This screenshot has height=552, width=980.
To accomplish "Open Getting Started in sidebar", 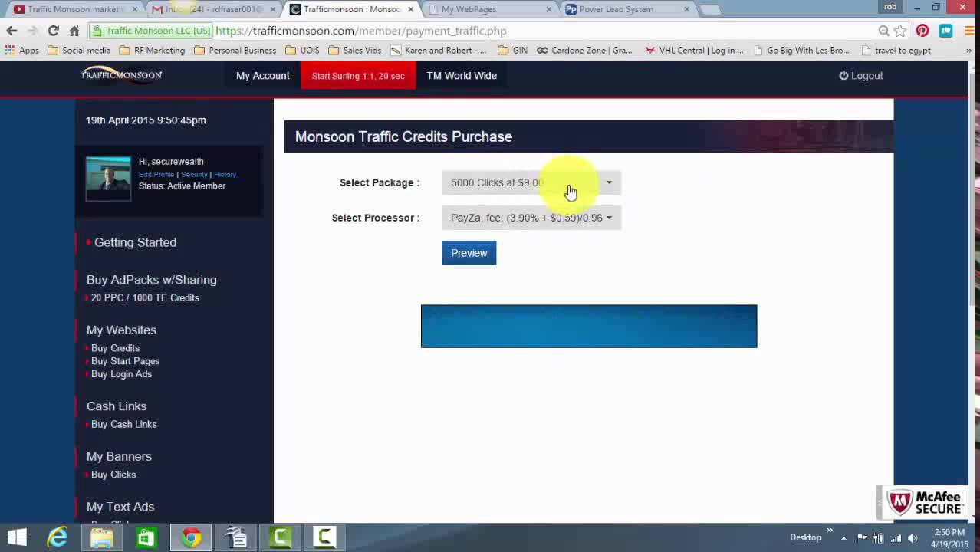I will (x=135, y=242).
